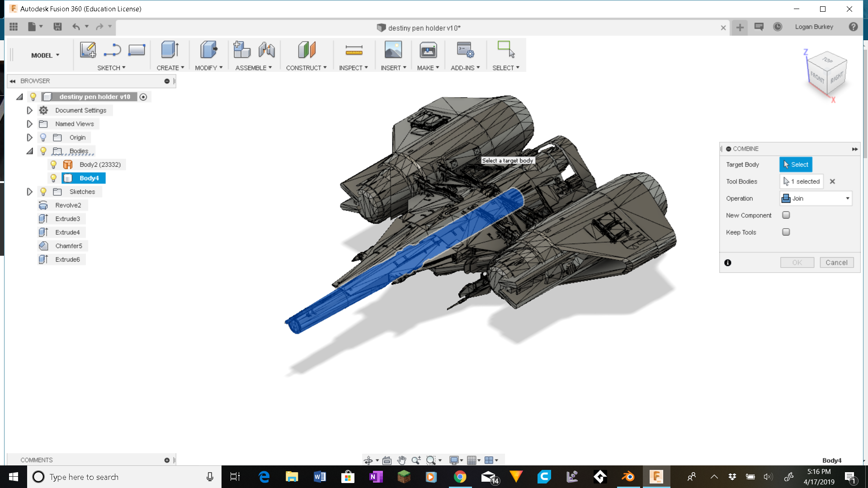
Task: Expand the Sketches folder in browser
Action: point(29,191)
